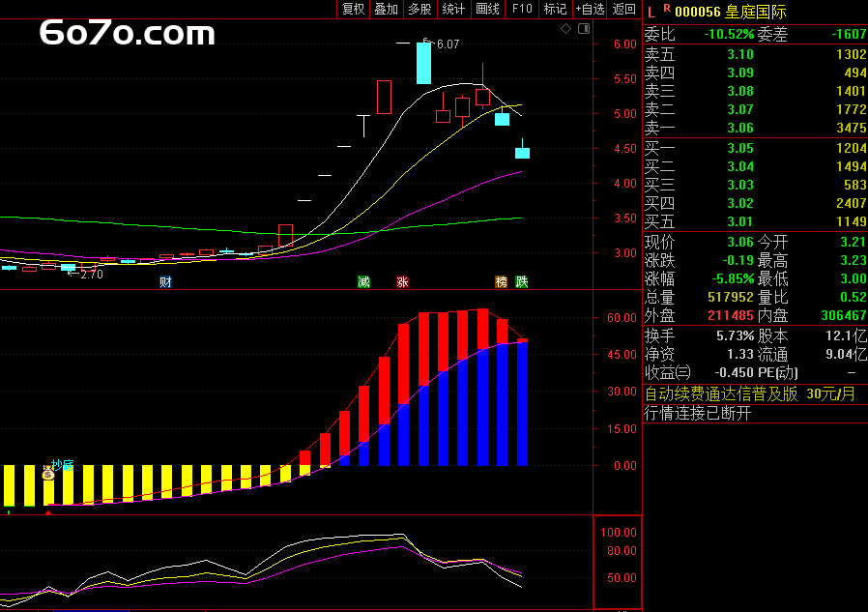
Task: Click the tall cyan candlestick near 6.07
Action: click(423, 63)
